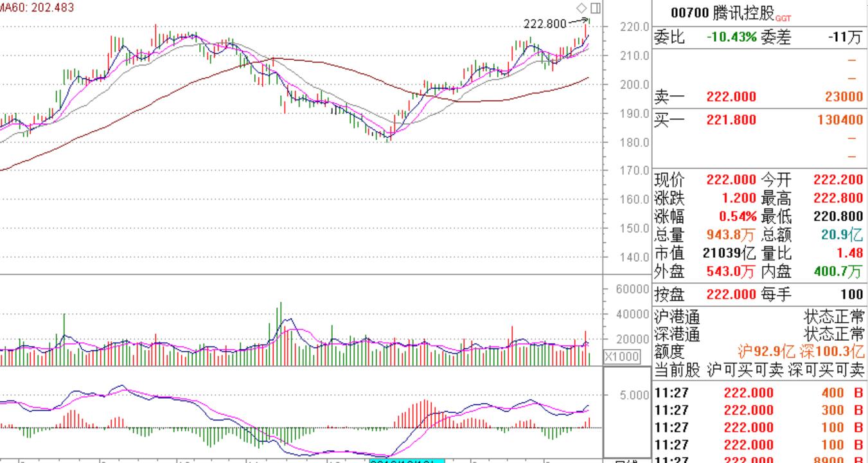Click the 深港通 status row
Screen dimensions: 868x463
click(x=759, y=334)
